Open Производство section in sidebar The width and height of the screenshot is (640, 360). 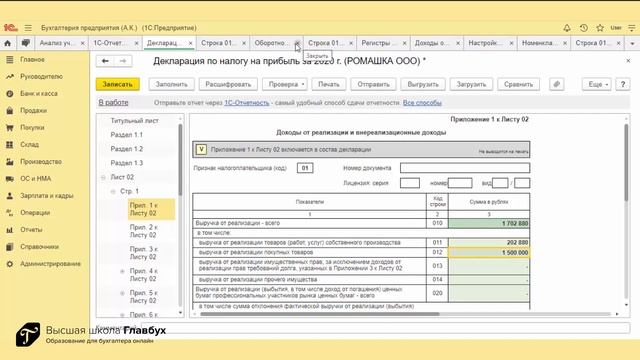(x=41, y=162)
